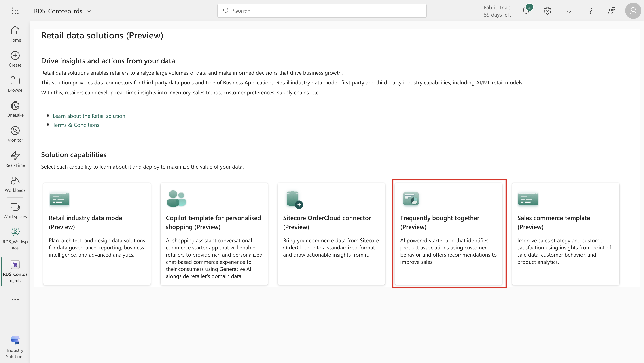Open the help question mark
644x363 pixels.
coord(590,11)
